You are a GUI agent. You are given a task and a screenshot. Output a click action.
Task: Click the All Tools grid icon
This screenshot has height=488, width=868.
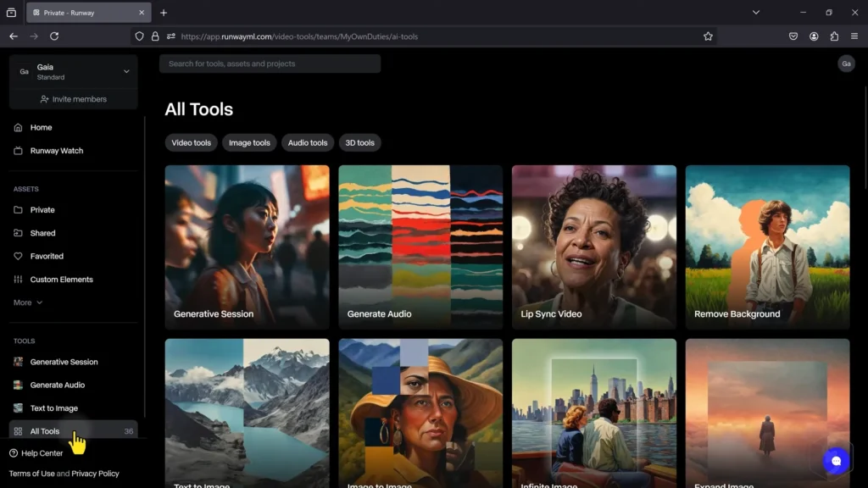[19, 431]
